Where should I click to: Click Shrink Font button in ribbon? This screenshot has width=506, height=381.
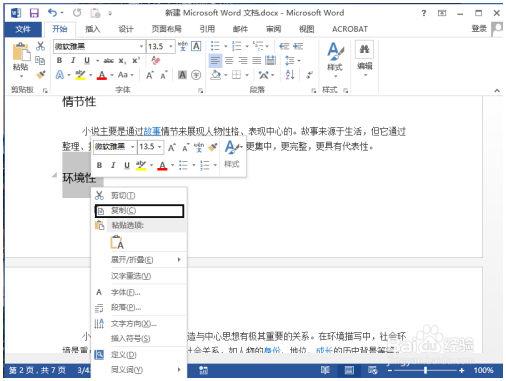point(163,75)
